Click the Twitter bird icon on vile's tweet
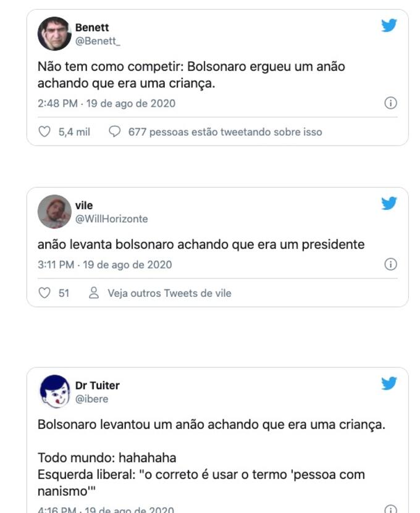Screen dimensions: 420x513 pyautogui.click(x=388, y=204)
